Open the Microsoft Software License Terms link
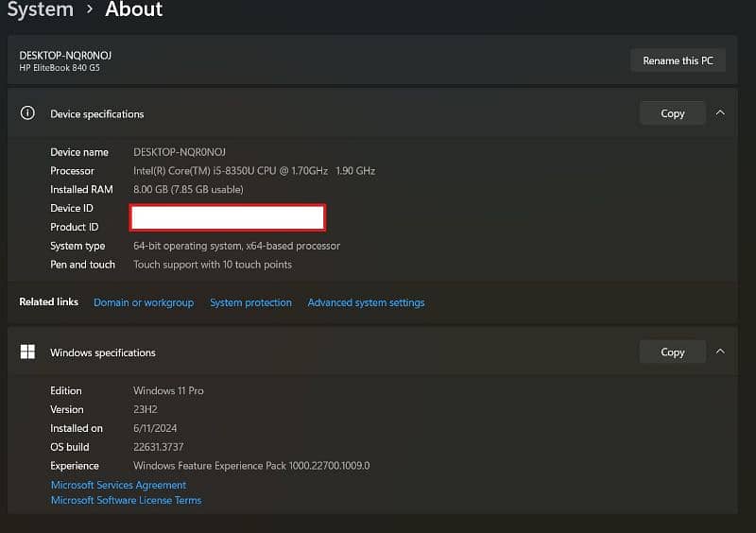756x533 pixels. click(126, 500)
